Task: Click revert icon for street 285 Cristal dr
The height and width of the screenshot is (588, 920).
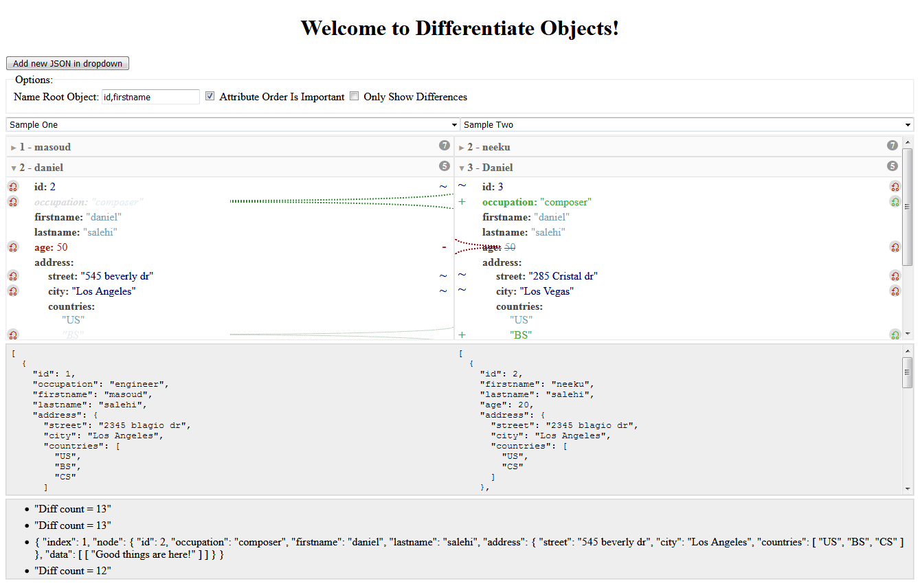Action: pos(895,276)
